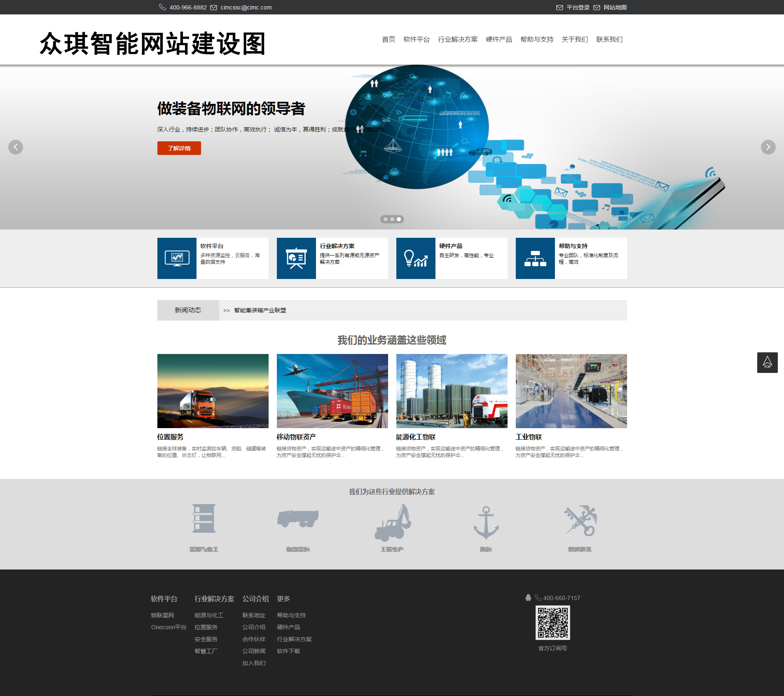Open the 行业解决方案 menu item
The image size is (784, 696).
coord(459,40)
